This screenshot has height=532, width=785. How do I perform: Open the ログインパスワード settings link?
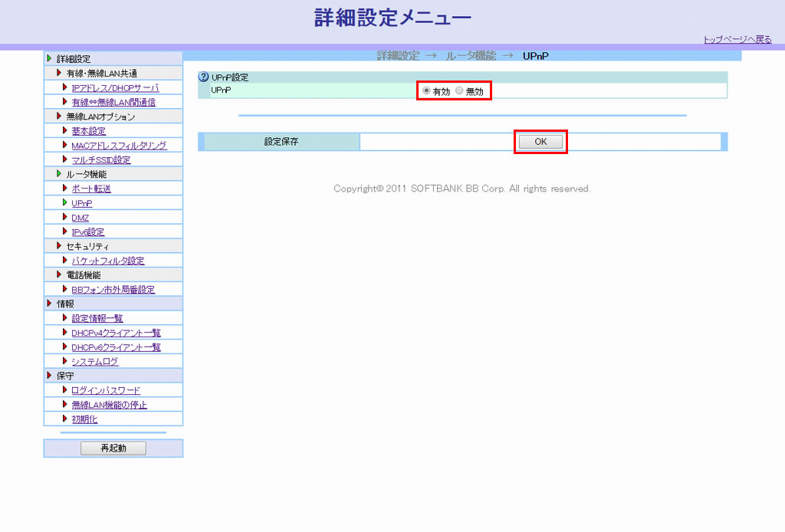point(106,390)
